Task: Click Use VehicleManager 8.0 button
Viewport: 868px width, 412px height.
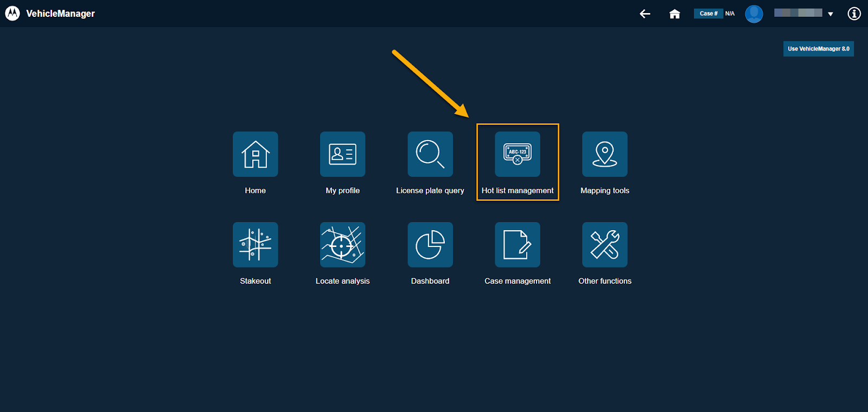Action: (x=819, y=49)
